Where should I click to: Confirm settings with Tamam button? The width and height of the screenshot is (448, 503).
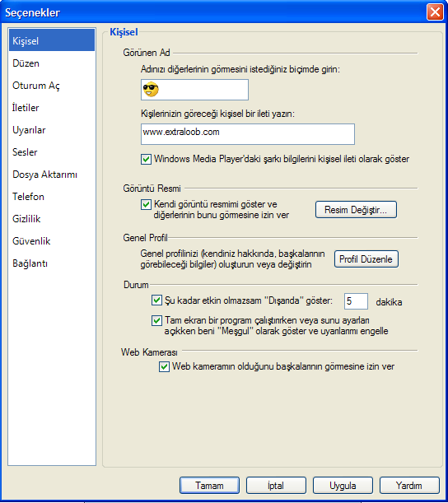[209, 486]
